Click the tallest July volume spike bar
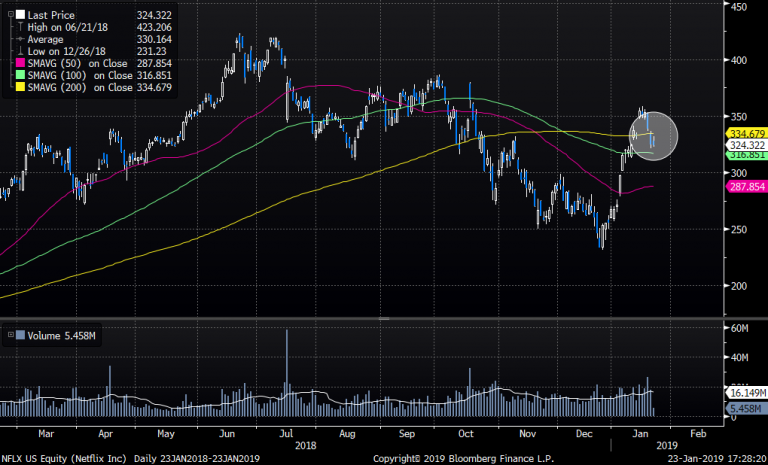 click(287, 373)
